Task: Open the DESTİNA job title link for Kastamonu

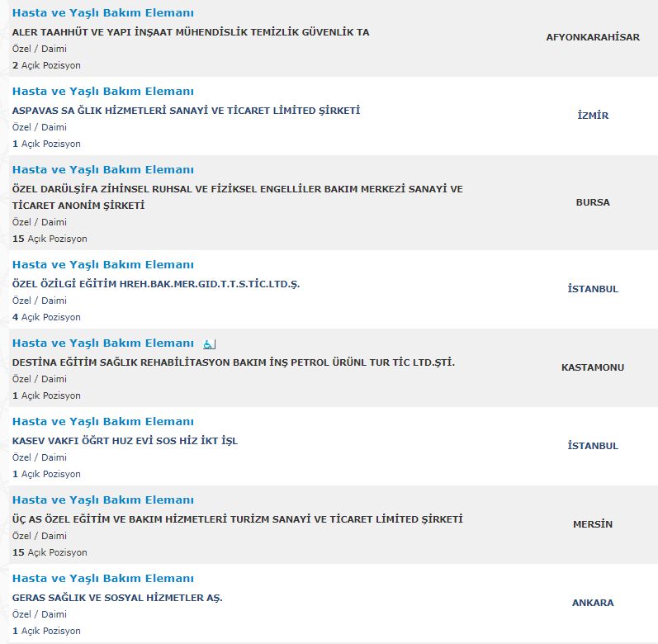Action: click(x=103, y=343)
